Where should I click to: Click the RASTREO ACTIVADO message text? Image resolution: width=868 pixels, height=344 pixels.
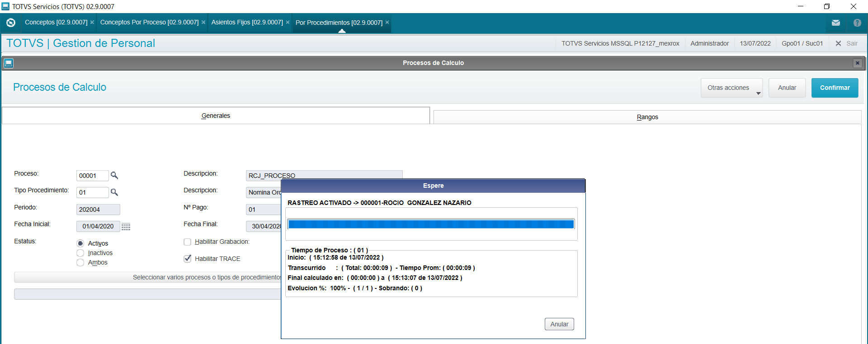pos(379,203)
